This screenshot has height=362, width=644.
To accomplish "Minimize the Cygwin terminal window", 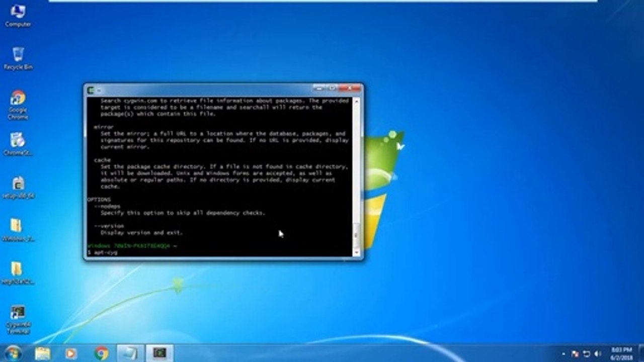I will (319, 88).
